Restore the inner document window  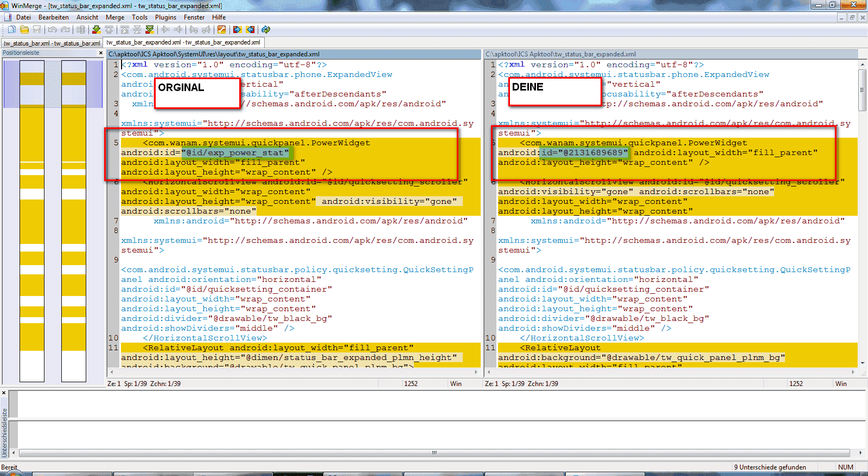pyautogui.click(x=852, y=17)
